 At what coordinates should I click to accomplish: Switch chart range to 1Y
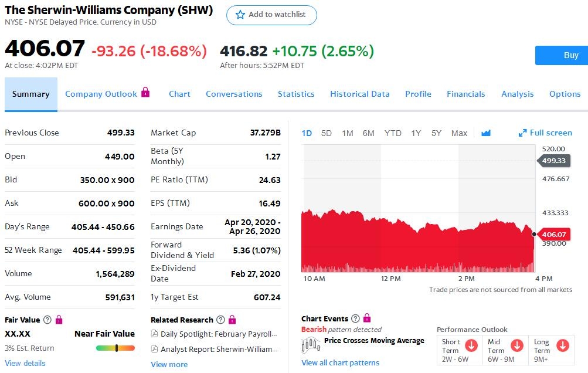pos(416,133)
